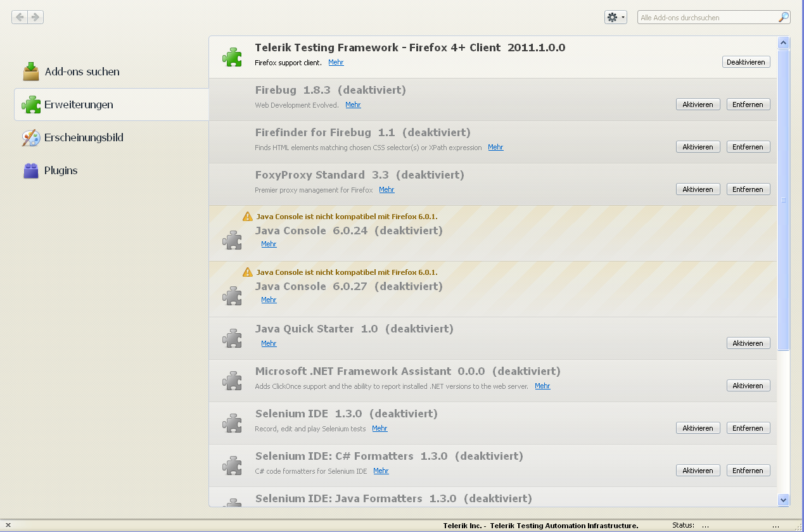Click the Java Quick Starter puzzle icon
The width and height of the screenshot is (804, 532).
(232, 338)
